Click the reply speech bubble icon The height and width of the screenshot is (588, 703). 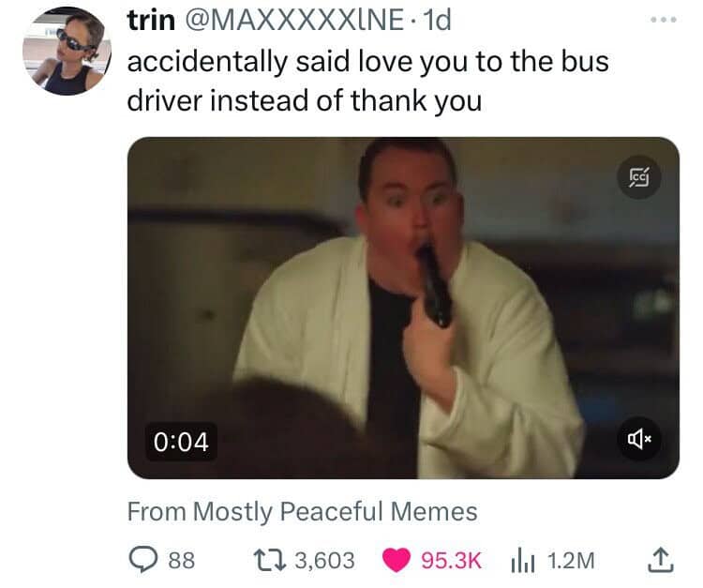tap(143, 560)
